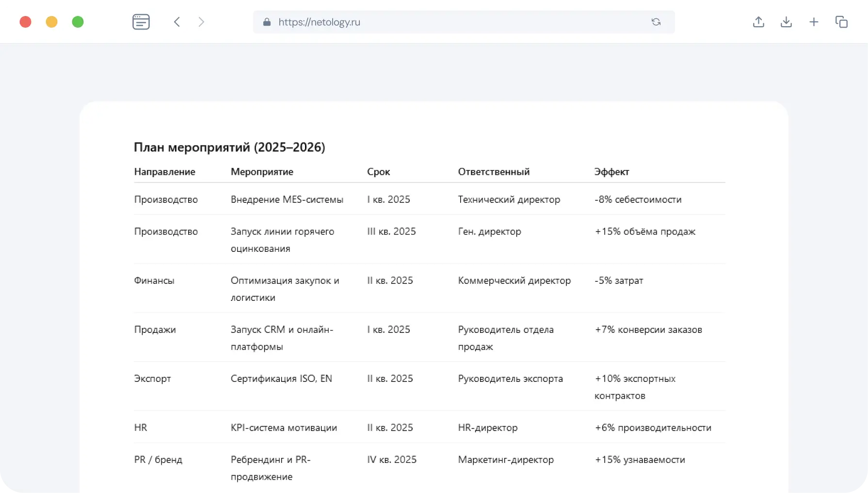Viewport: 868px width, 493px height.
Task: Click the padlock icon in the address bar
Action: pos(267,22)
